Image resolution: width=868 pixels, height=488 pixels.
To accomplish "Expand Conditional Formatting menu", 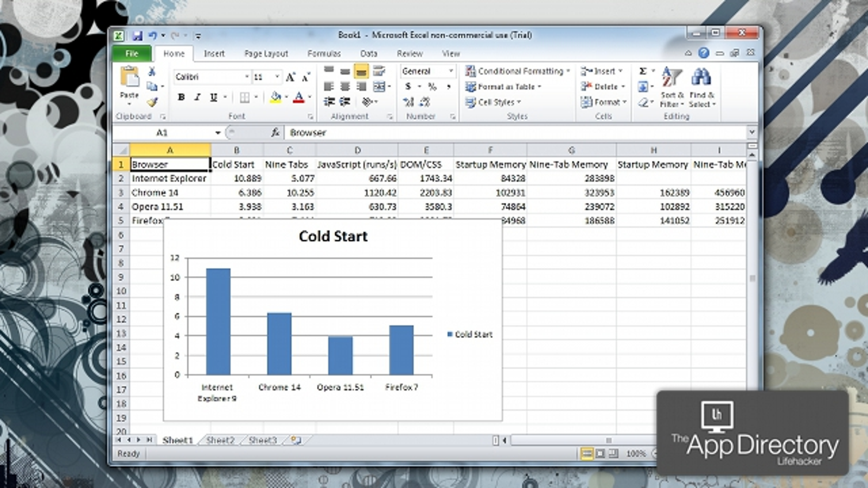I will pyautogui.click(x=518, y=71).
